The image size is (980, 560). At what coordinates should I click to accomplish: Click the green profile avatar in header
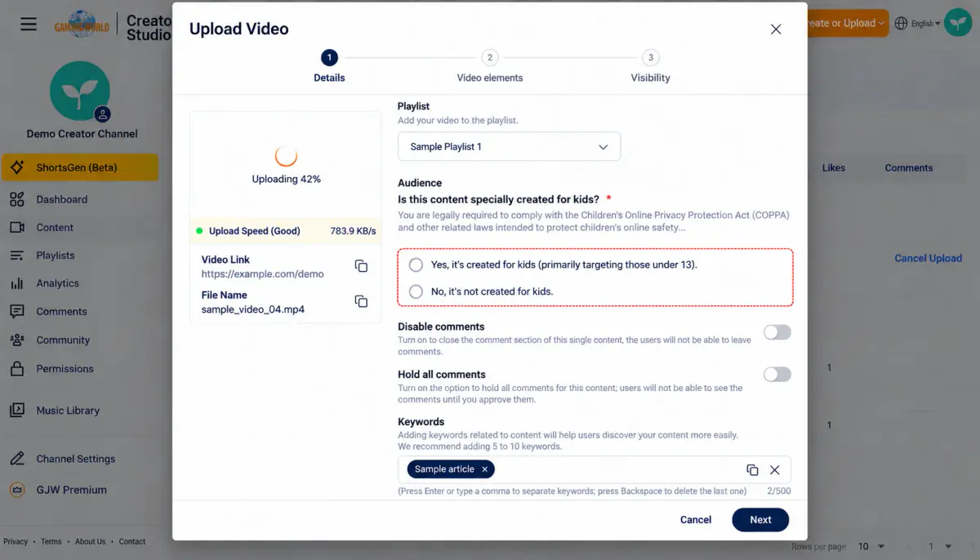(x=958, y=23)
